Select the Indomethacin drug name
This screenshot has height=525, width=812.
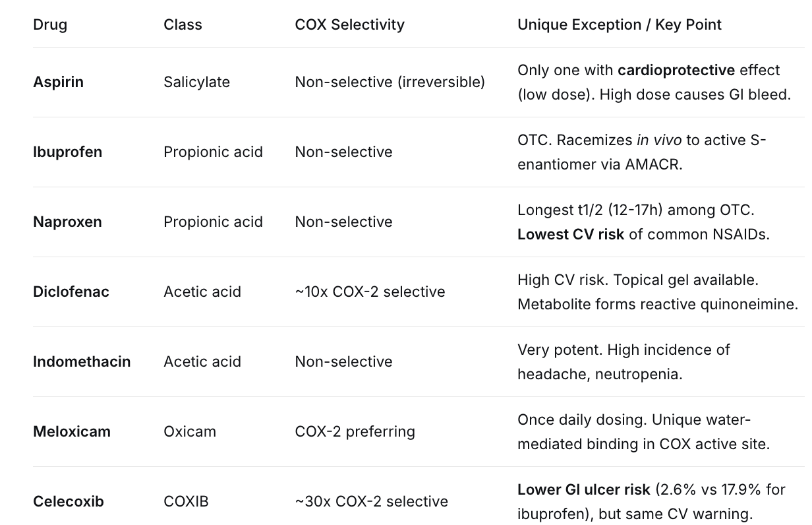tap(82, 362)
